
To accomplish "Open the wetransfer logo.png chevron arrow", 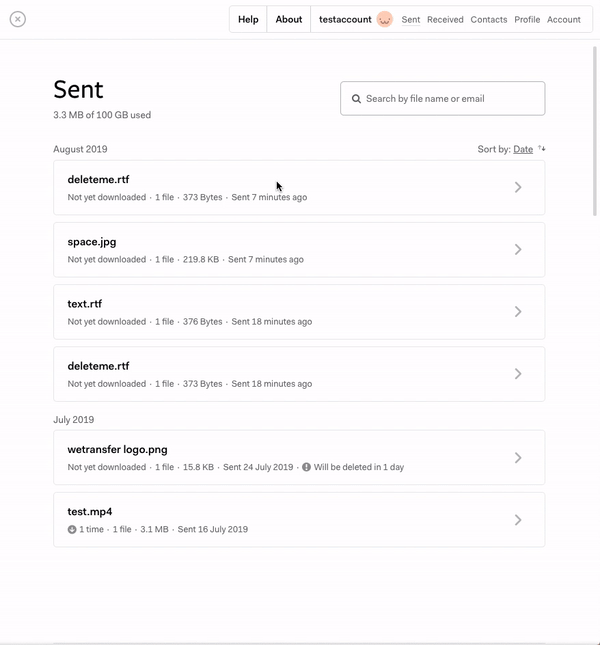I will [518, 458].
